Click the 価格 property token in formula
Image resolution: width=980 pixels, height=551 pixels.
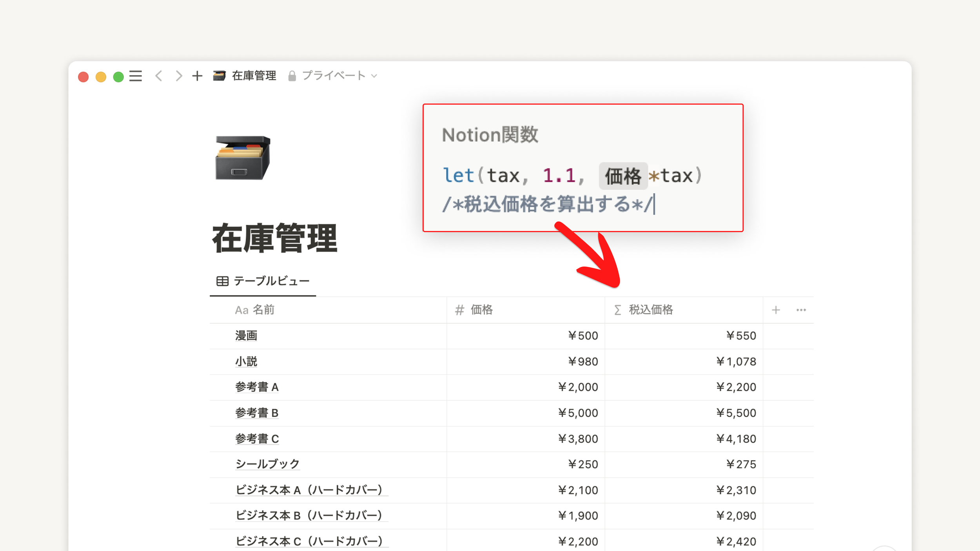[x=622, y=176]
